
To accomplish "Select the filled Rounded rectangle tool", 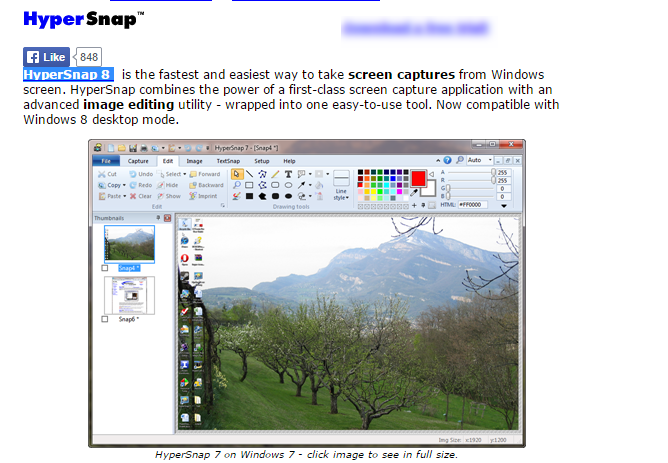I will point(275,196).
